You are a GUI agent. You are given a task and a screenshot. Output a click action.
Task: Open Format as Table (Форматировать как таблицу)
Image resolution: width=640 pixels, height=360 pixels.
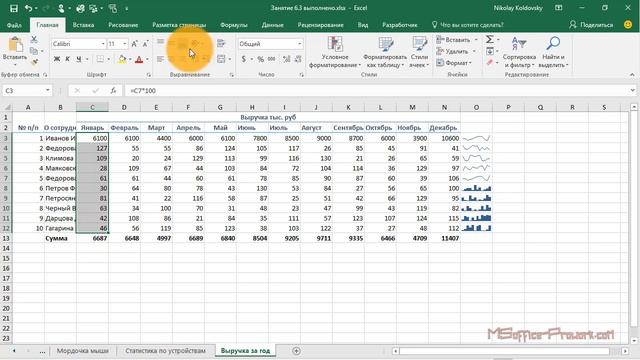385,52
